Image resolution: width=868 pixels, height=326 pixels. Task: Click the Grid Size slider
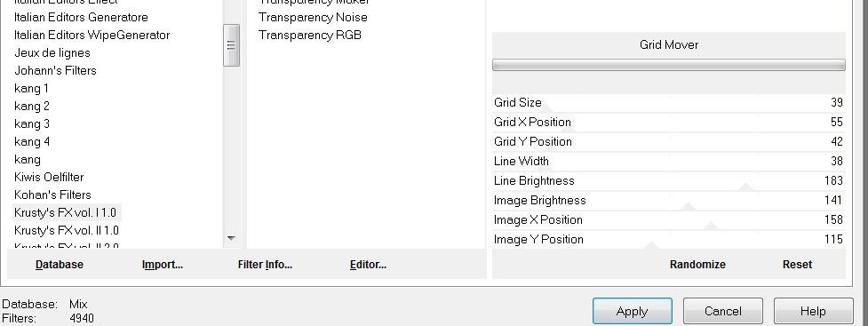[x=669, y=103]
